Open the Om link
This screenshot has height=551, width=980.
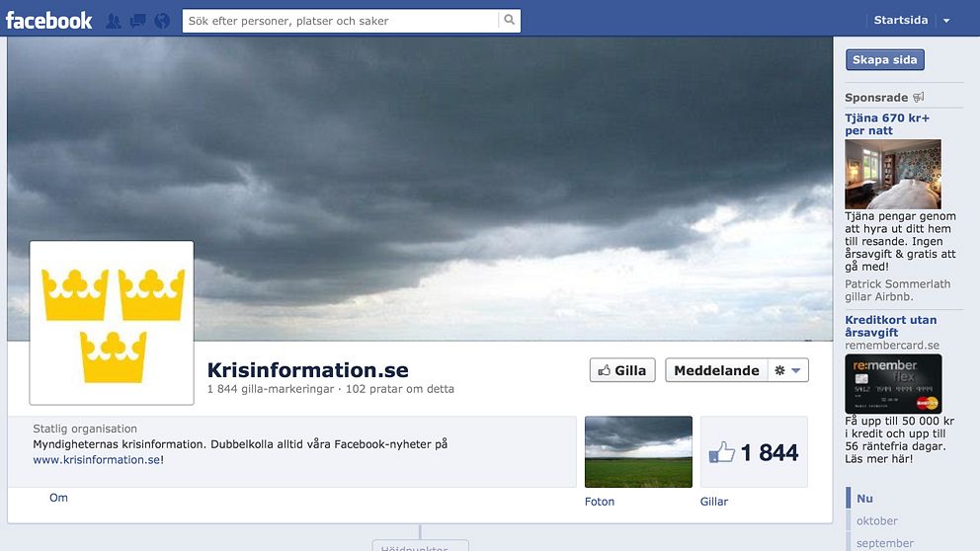[x=58, y=498]
